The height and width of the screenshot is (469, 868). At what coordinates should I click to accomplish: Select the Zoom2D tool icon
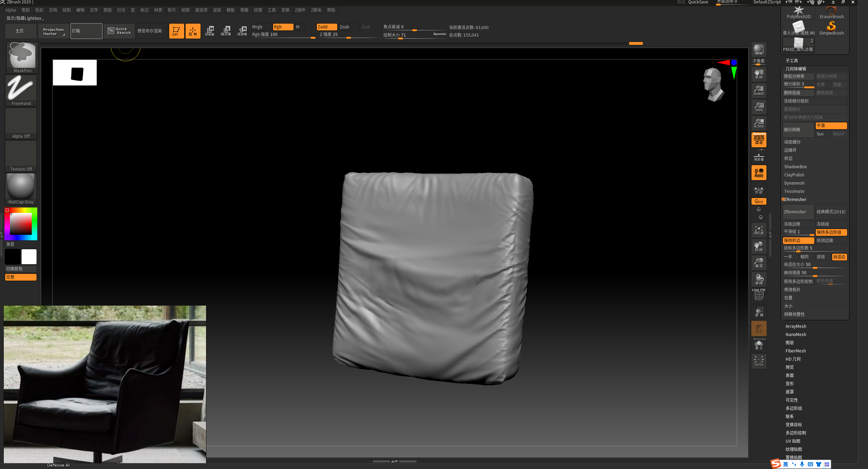coord(759,90)
